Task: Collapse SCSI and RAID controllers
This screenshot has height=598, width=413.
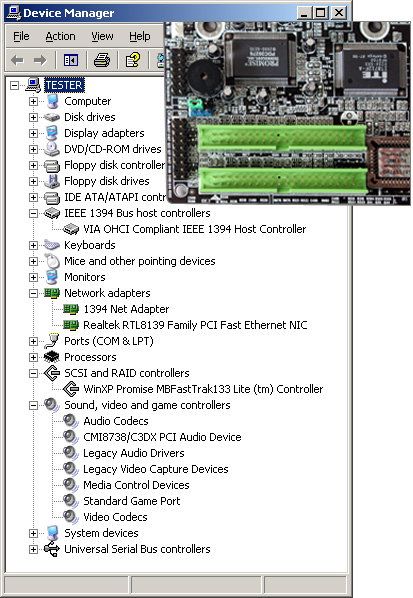Action: tap(34, 373)
